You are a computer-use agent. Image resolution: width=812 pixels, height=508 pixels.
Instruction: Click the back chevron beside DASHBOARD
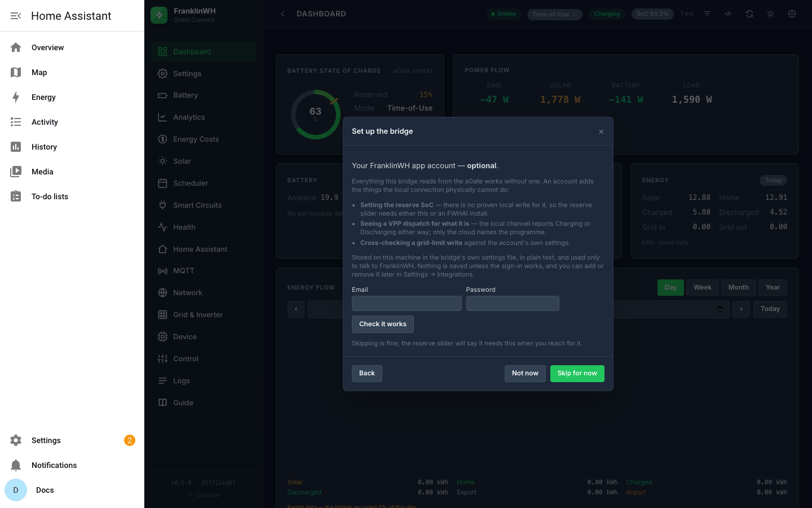coord(283,14)
